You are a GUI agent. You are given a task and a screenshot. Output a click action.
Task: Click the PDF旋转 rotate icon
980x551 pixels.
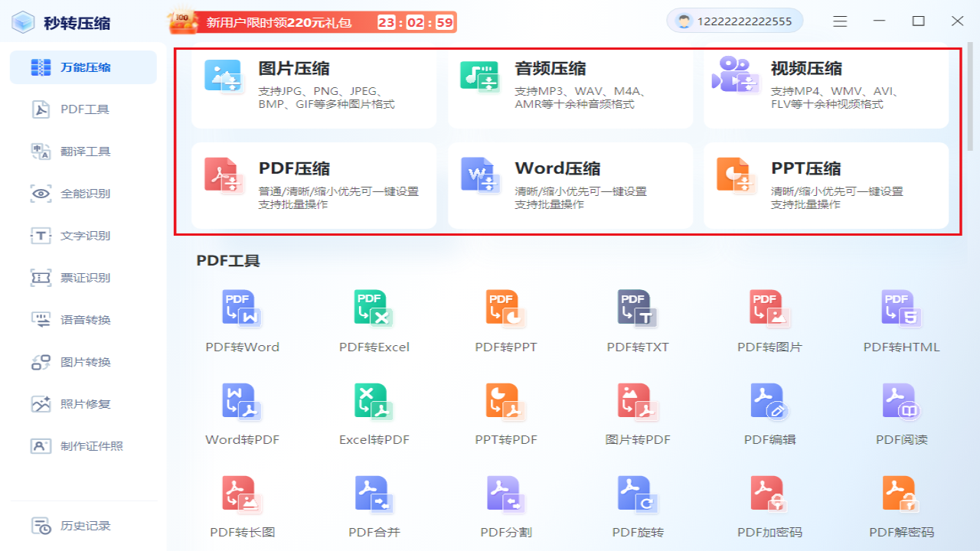pos(636,497)
